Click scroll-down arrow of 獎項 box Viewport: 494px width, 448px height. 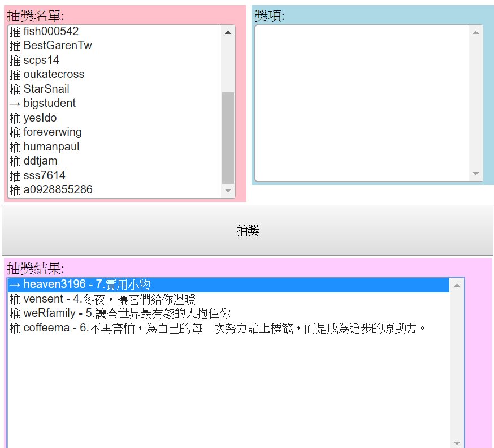click(x=476, y=174)
